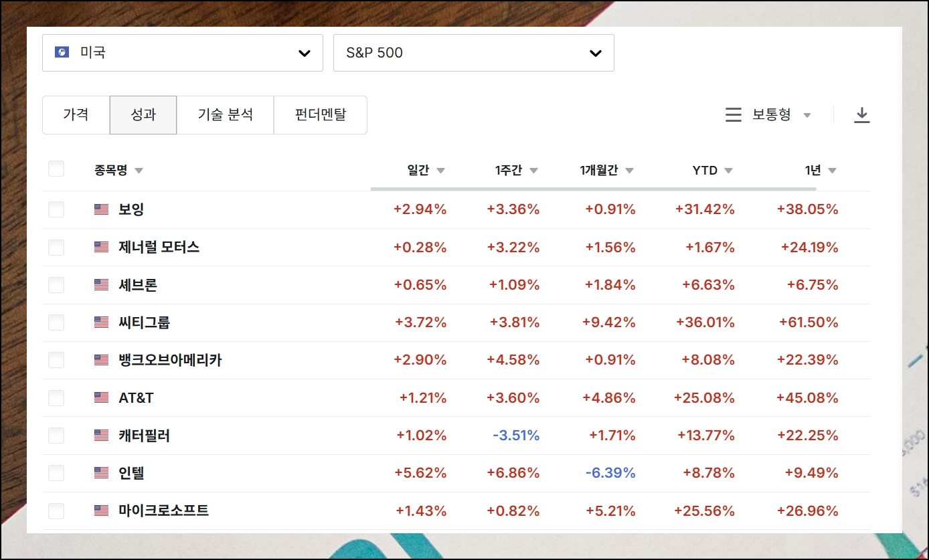Open the 뱅크오브아메리카 stock link

tap(170, 360)
